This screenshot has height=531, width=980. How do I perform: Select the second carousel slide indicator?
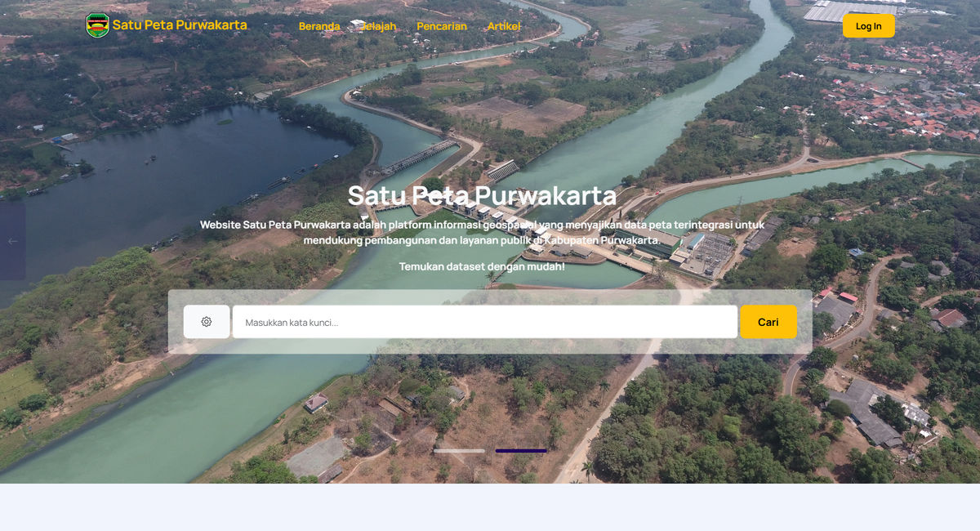click(521, 451)
